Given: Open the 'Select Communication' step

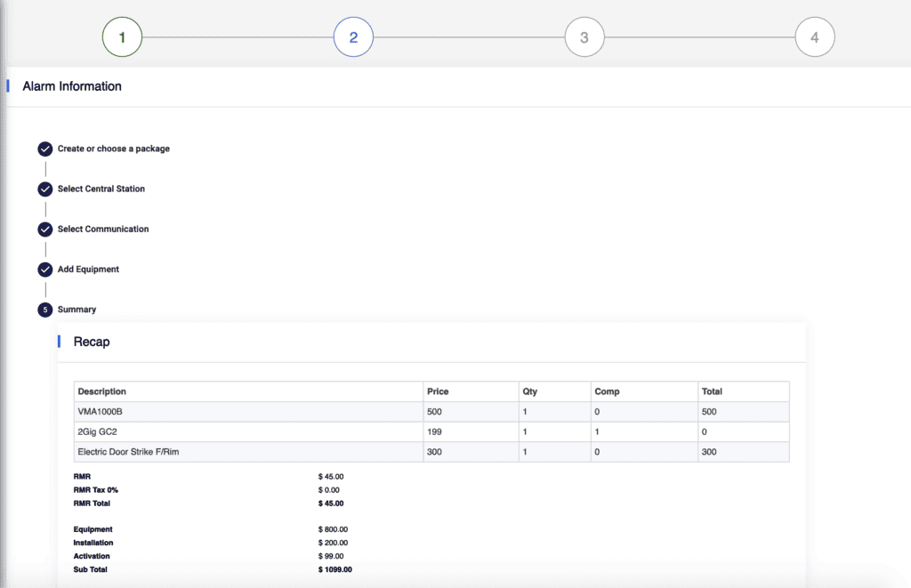Looking at the screenshot, I should click(103, 229).
